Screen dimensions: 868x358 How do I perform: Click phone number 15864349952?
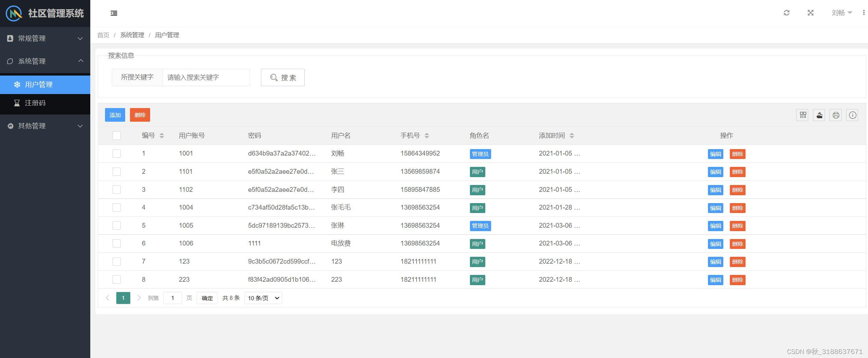[420, 154]
